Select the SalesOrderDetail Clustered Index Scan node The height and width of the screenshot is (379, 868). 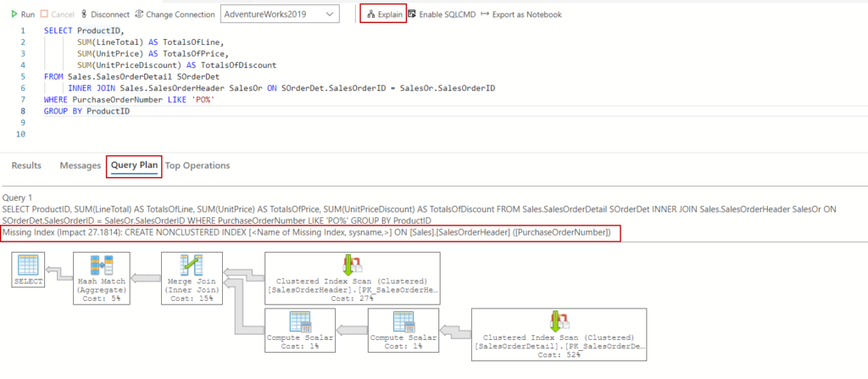pos(559,335)
